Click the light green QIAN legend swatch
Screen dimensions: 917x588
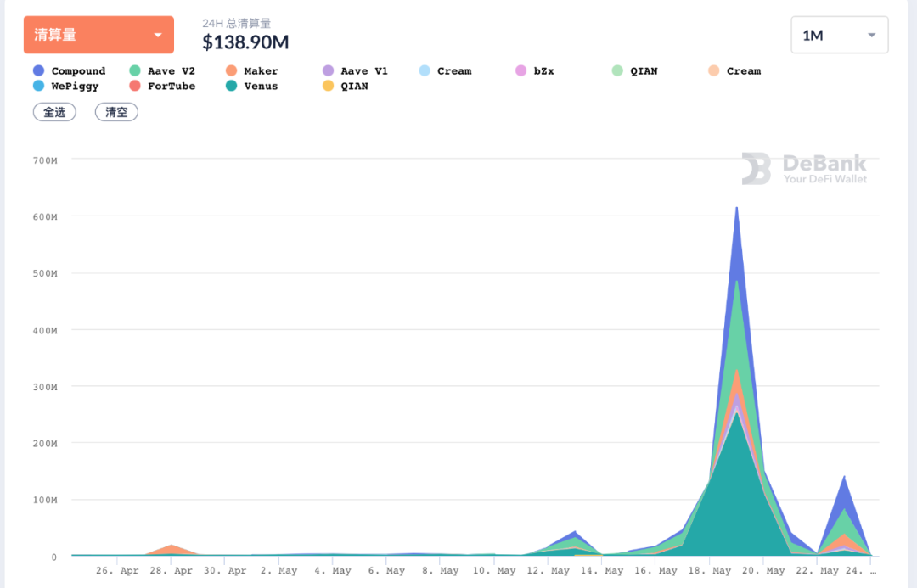[x=617, y=71]
